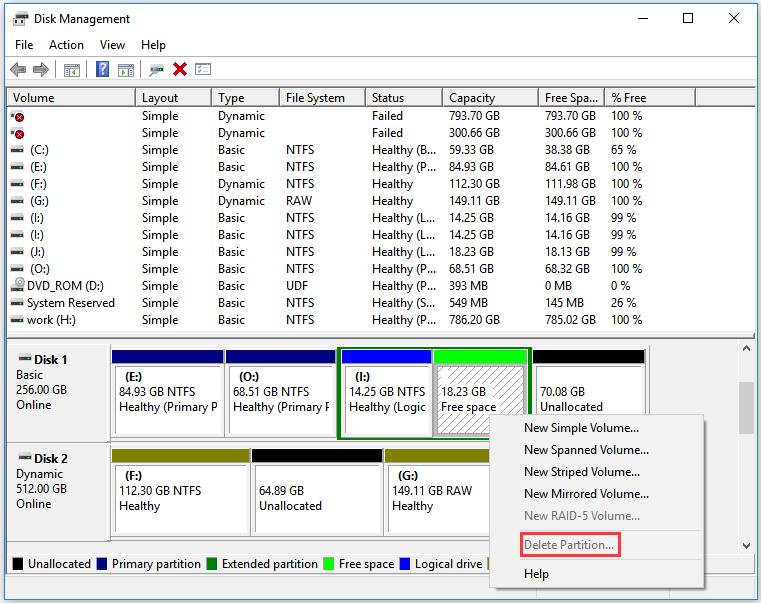Click the drive icon for (C:) volume
The width and height of the screenshot is (761, 603).
click(17, 150)
